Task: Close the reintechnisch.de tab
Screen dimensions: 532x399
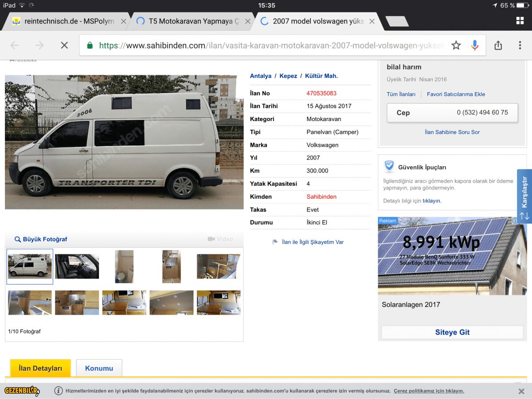Action: (123, 21)
